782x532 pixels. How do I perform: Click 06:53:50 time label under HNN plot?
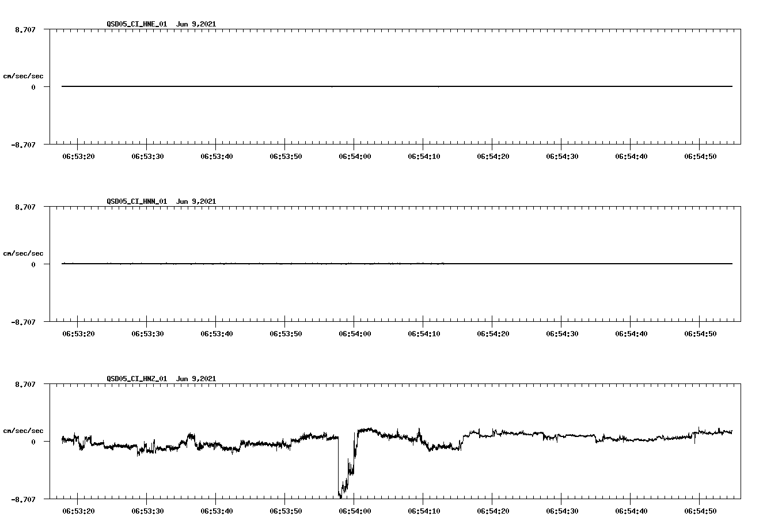point(286,333)
